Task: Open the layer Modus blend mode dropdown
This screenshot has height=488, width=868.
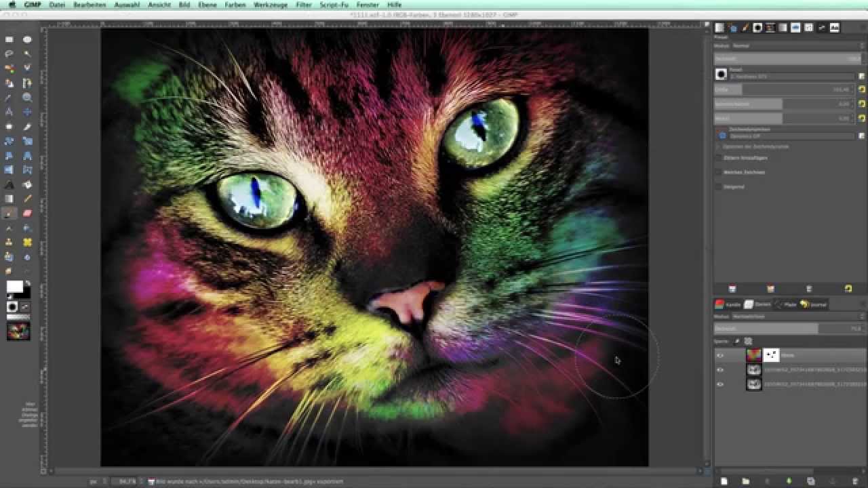Action: [x=797, y=317]
